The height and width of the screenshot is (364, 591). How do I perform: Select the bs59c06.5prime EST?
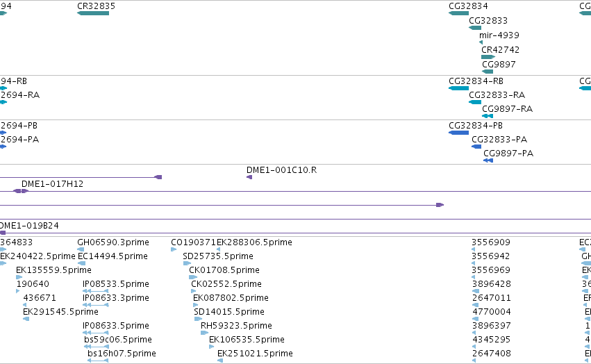coord(97,347)
